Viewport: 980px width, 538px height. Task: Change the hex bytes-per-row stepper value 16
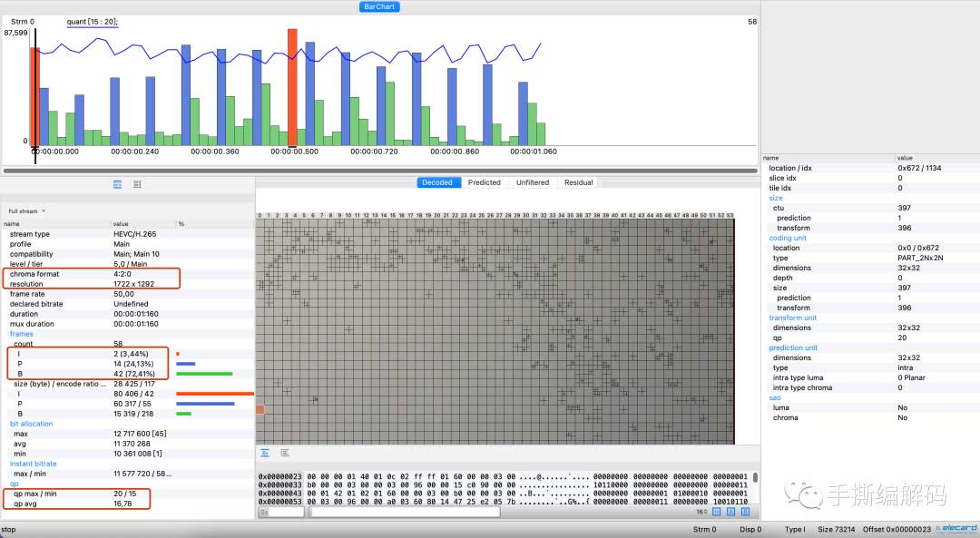[x=702, y=512]
